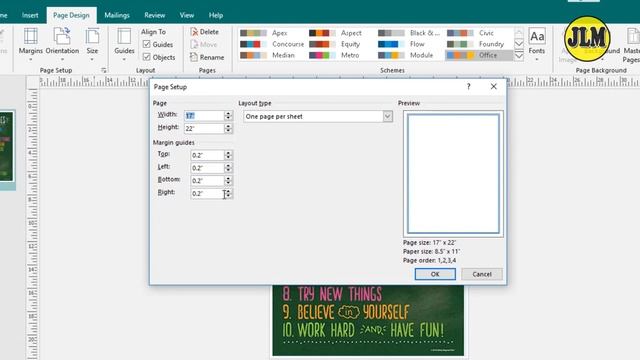Toggle Align To Objects checkbox
This screenshot has width=640, height=360.
click(147, 57)
